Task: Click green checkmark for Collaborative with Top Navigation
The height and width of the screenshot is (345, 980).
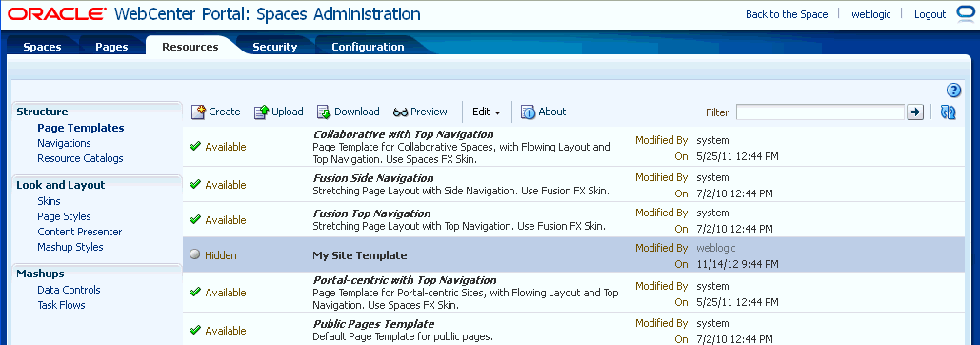Action: 195,146
